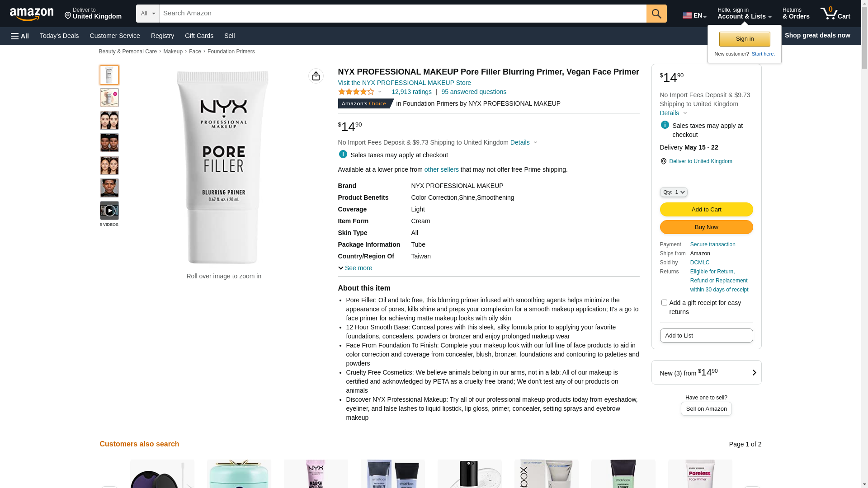This screenshot has height=488, width=868.
Task: Click the Search Amazon input field
Action: [x=402, y=14]
